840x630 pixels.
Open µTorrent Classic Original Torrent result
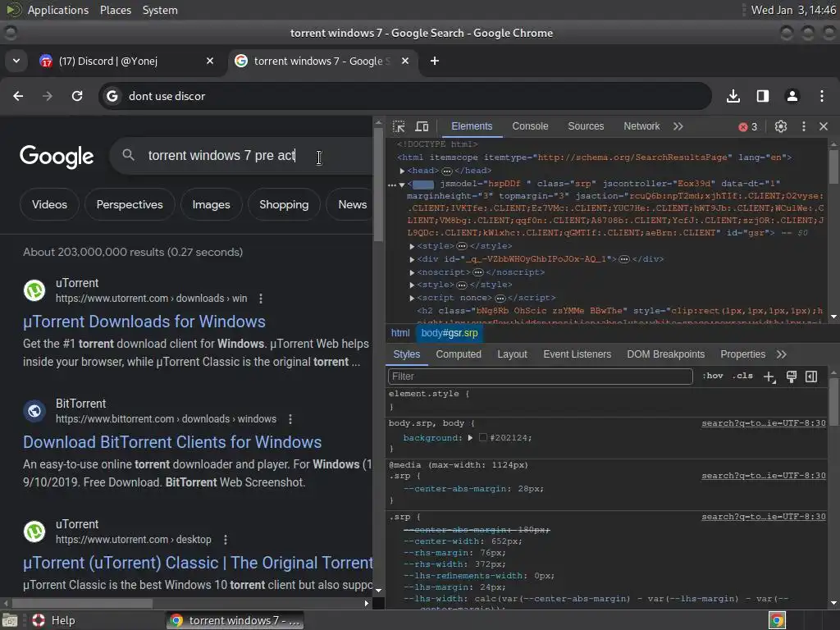198,563
